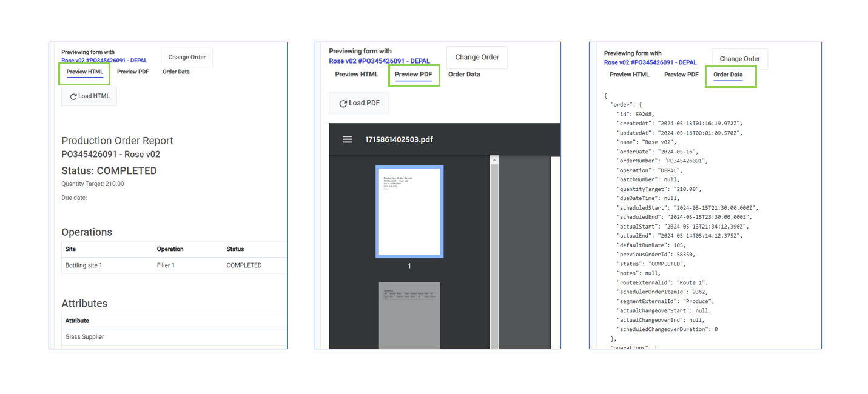Click the reload icon in Load PDF

[x=343, y=104]
